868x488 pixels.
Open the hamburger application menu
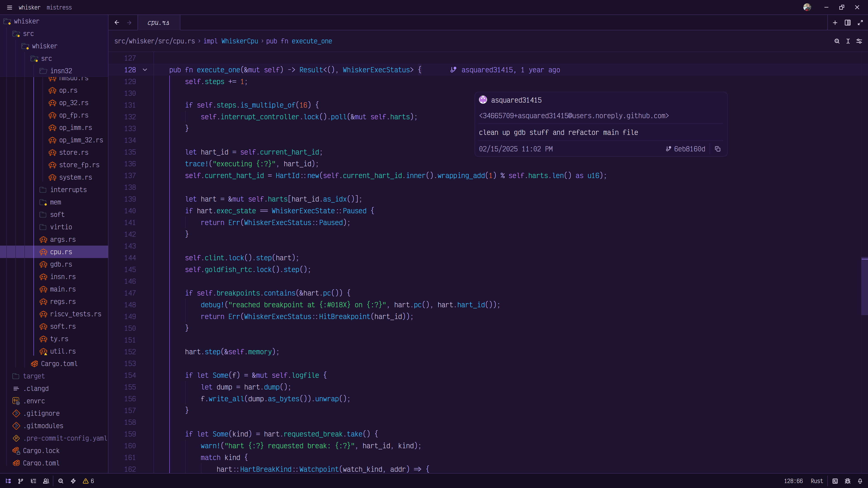coord(9,7)
